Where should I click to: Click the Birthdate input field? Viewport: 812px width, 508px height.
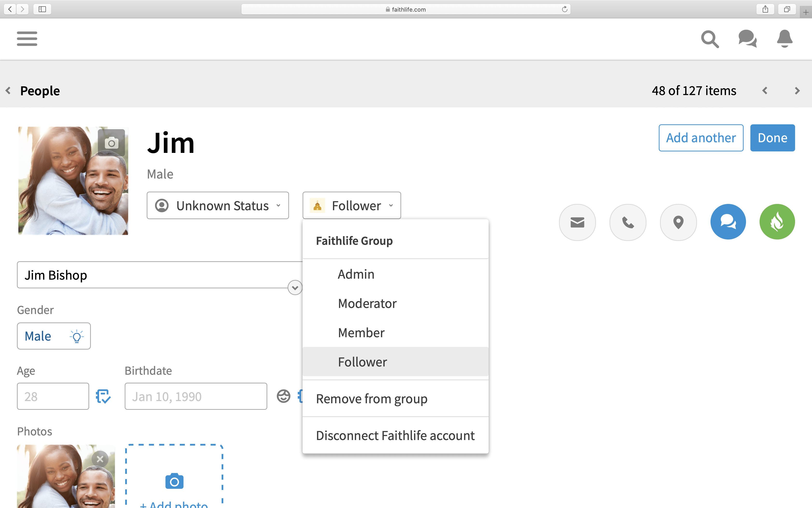point(196,396)
